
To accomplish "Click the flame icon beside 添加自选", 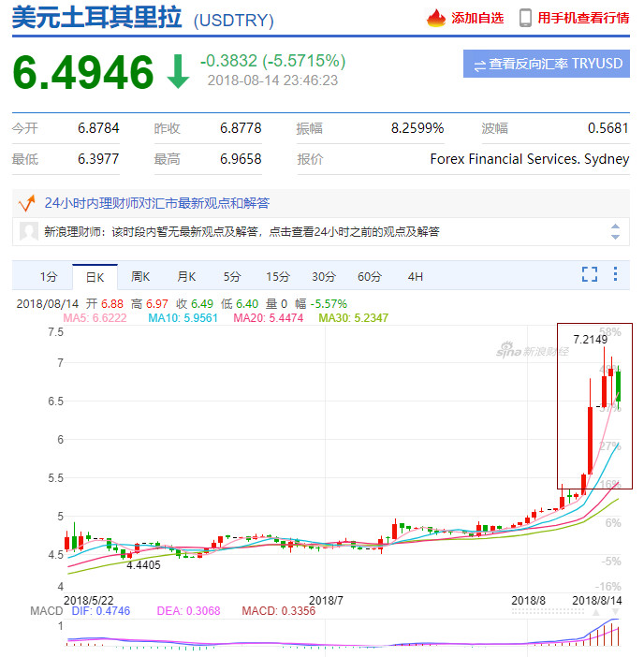I will click(436, 18).
